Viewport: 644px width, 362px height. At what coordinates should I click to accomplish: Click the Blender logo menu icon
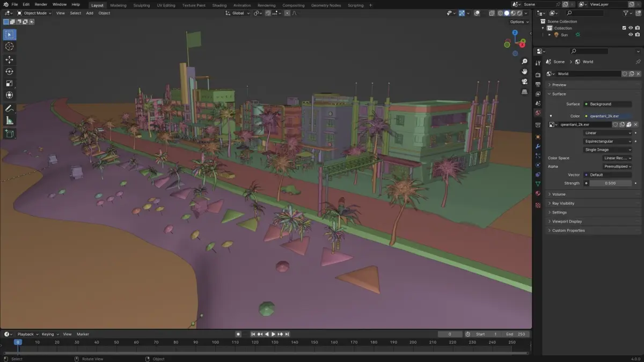point(5,4)
